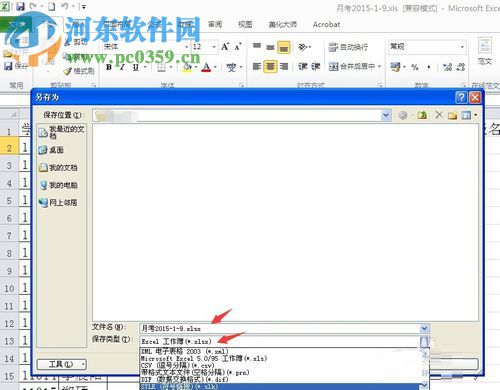The image size is (500, 390).
Task: Open the file name history dropdown arrow
Action: tap(424, 329)
